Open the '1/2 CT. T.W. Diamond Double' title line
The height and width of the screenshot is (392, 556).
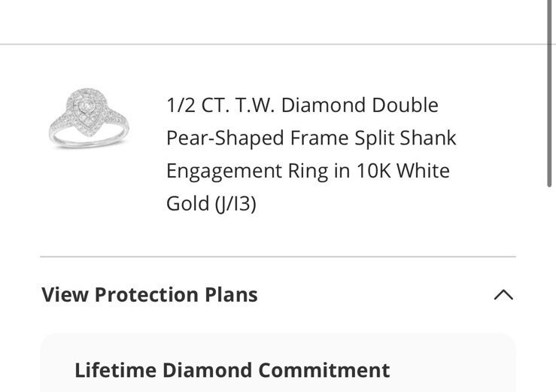point(302,105)
